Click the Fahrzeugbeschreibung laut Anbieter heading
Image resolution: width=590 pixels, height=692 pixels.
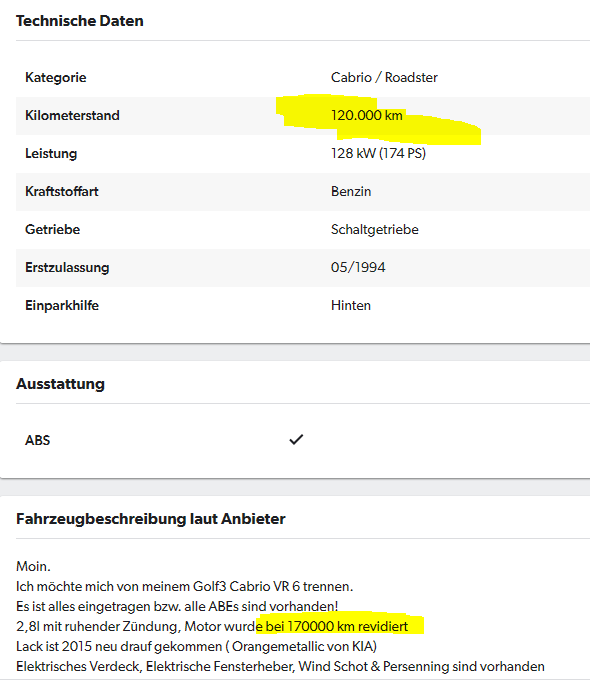click(151, 519)
